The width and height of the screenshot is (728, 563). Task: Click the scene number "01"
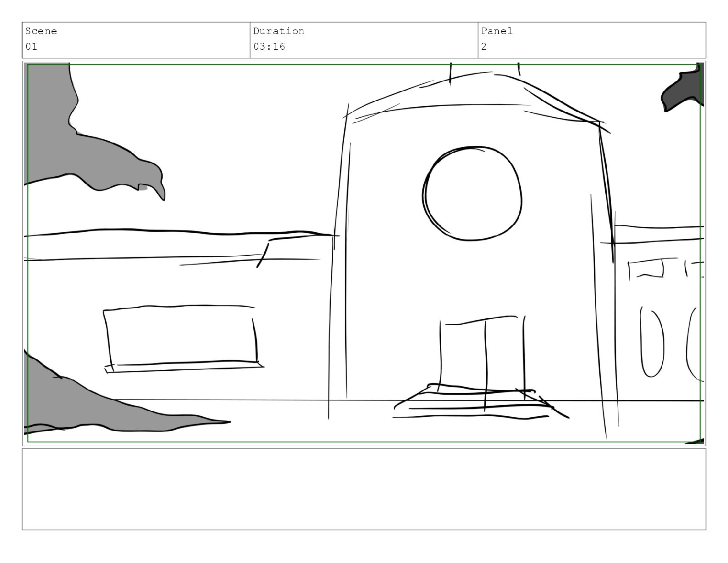coord(31,46)
